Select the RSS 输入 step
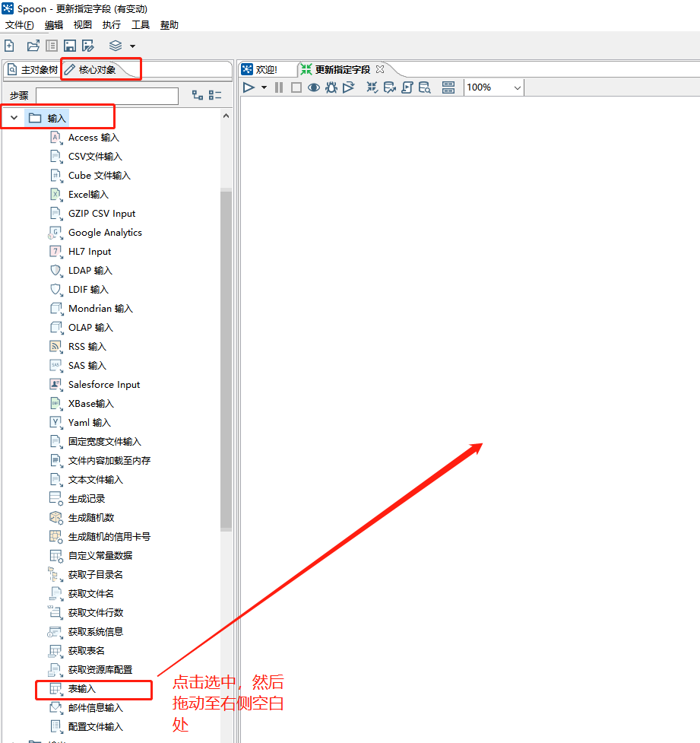This screenshot has width=700, height=743. 78,346
